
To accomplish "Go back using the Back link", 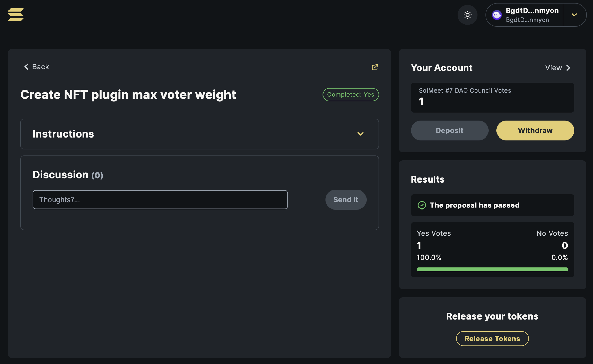I will coord(36,67).
